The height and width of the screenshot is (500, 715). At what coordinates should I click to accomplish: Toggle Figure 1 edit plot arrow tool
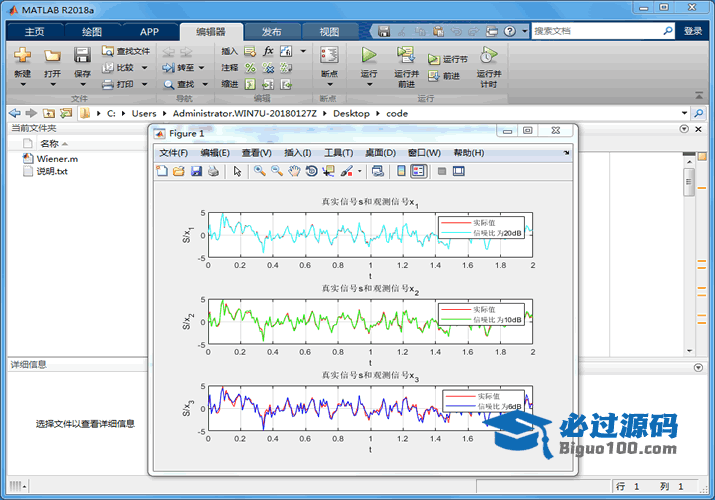(237, 171)
